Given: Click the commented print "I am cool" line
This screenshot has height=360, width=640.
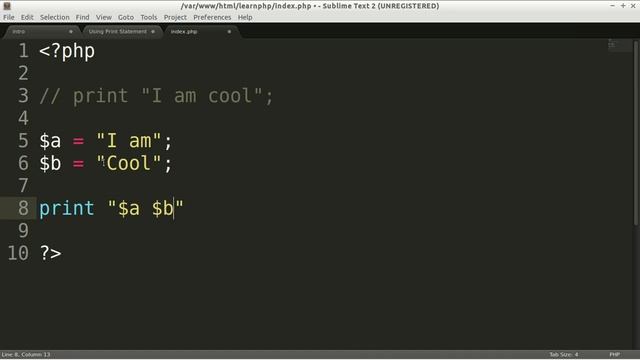Looking at the screenshot, I should (x=156, y=96).
